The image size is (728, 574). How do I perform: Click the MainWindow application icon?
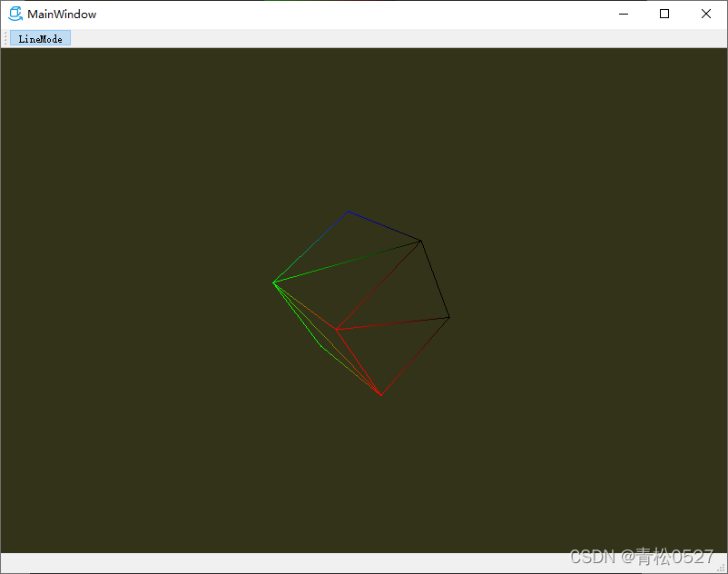click(x=15, y=14)
